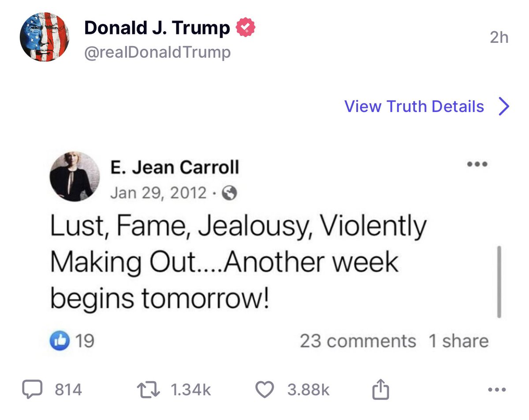The image size is (529, 420).
Task: Click the gray vertical scrollbar
Action: (499, 282)
